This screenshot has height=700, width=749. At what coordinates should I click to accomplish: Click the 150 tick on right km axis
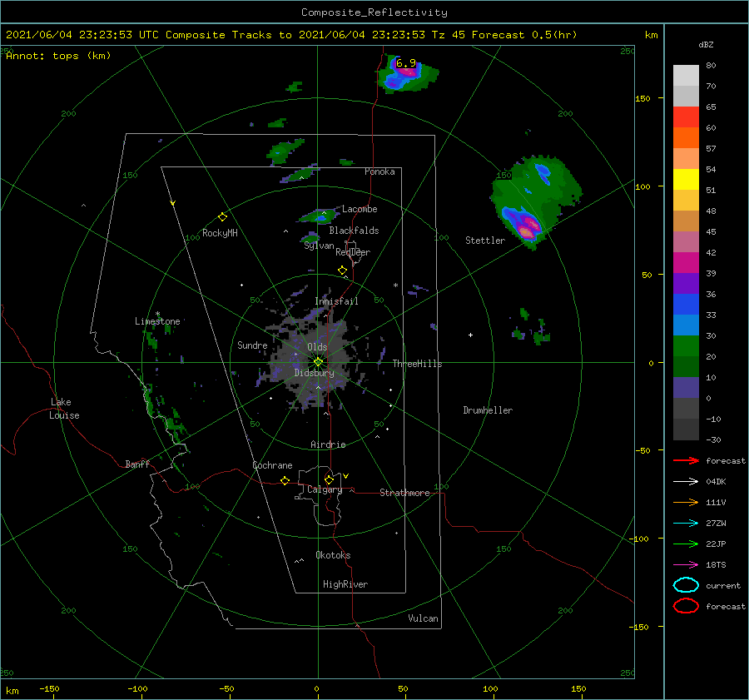642,98
